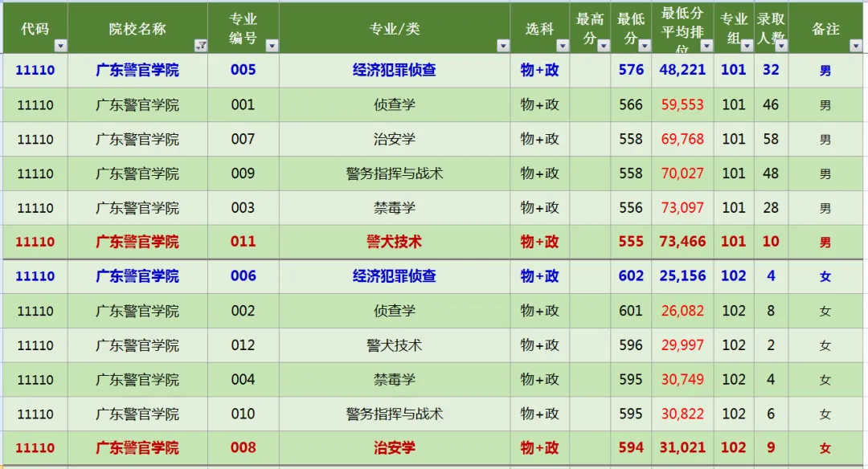This screenshot has width=868, height=469.
Task: Click ranking cell 48,221
Action: [682, 70]
